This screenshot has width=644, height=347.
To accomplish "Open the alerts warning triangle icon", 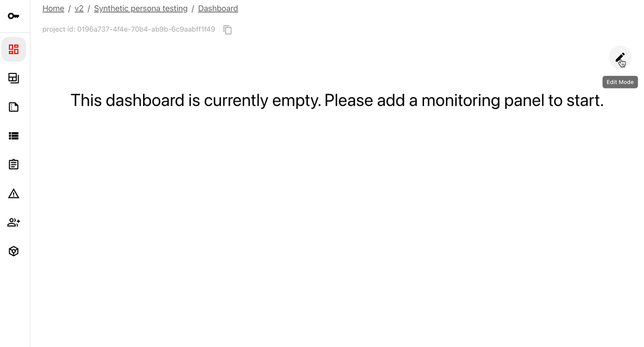I will (x=14, y=193).
